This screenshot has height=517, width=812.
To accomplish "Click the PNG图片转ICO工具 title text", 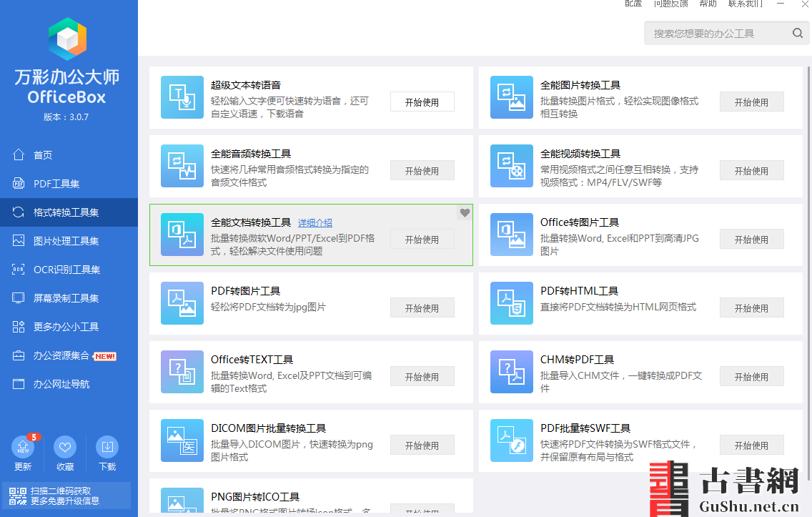I will coord(254,497).
